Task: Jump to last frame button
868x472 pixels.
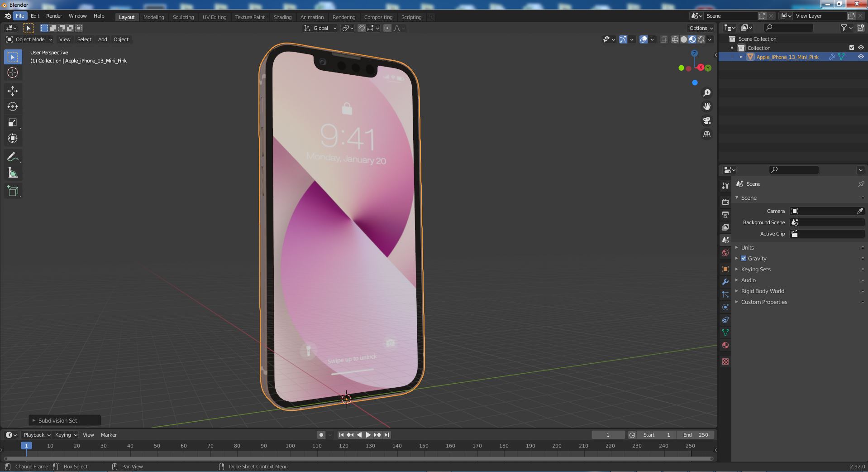Action: [386, 435]
